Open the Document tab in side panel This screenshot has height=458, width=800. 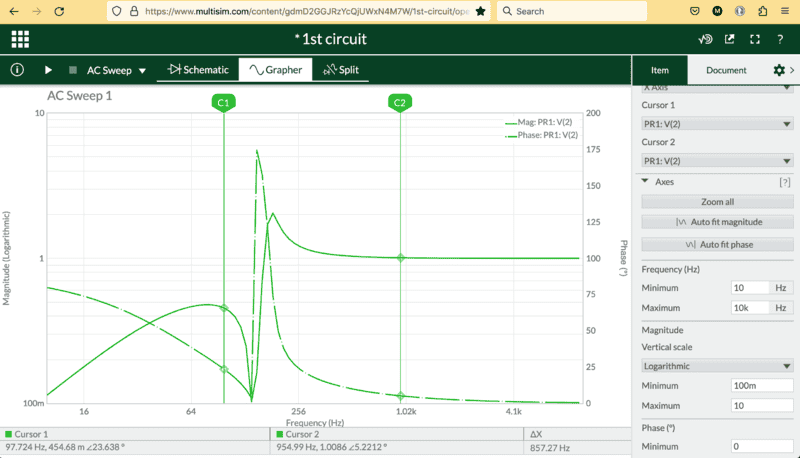[x=726, y=70]
